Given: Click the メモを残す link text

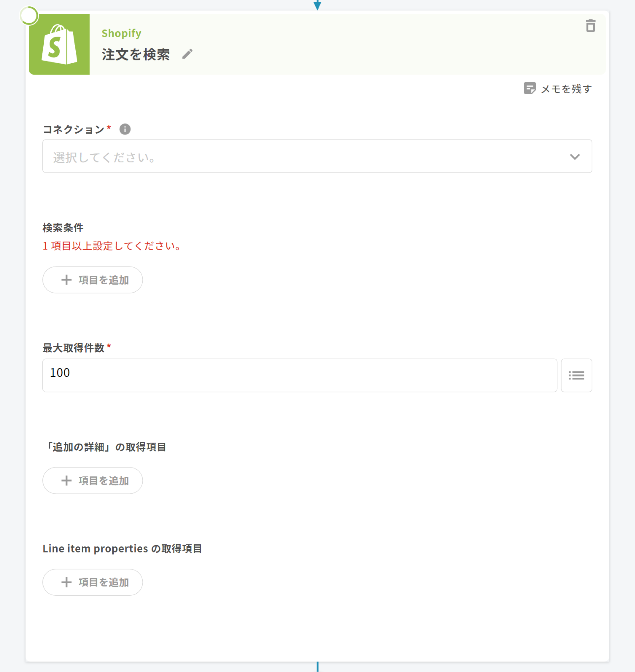Looking at the screenshot, I should 566,89.
